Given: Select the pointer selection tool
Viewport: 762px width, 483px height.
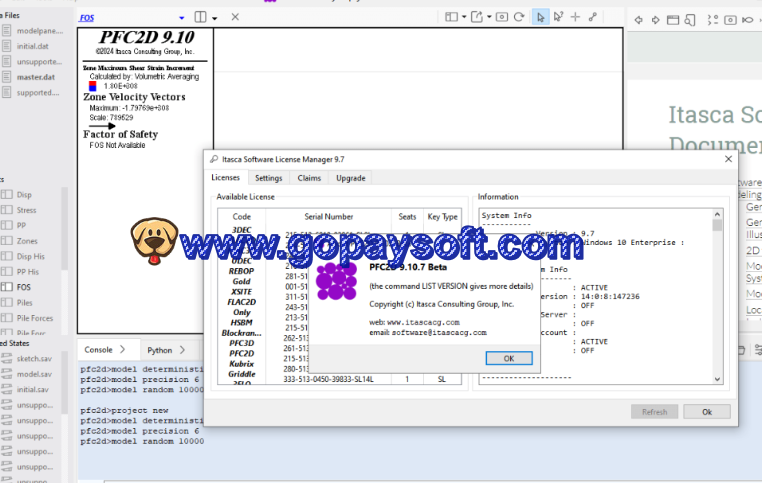Looking at the screenshot, I should click(540, 17).
